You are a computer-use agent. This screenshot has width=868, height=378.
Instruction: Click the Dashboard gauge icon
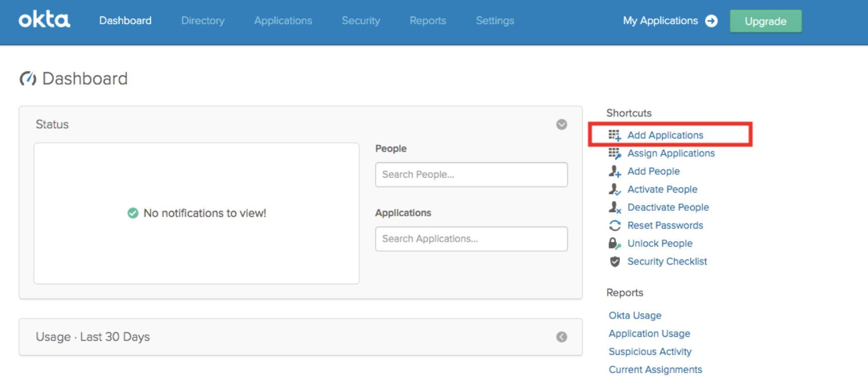point(28,78)
